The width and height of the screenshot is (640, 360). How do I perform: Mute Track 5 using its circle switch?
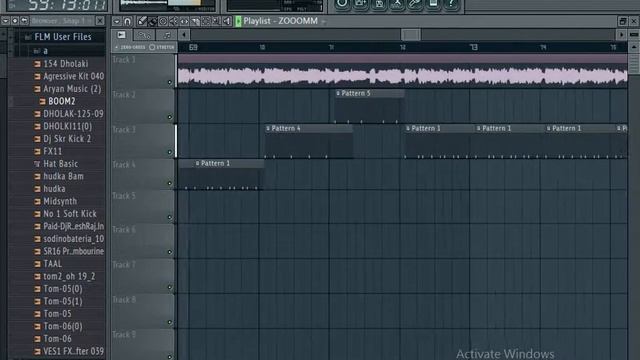pyautogui.click(x=170, y=217)
